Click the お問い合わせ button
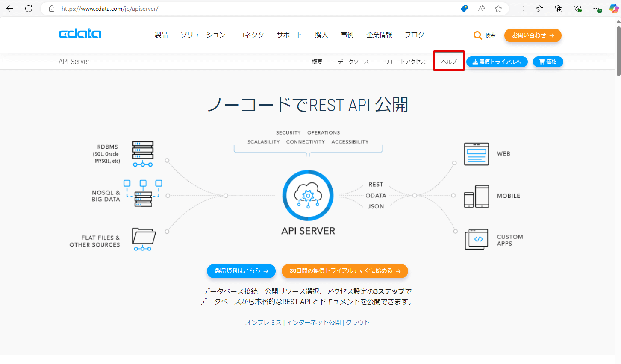This screenshot has height=364, width=621. pyautogui.click(x=533, y=35)
